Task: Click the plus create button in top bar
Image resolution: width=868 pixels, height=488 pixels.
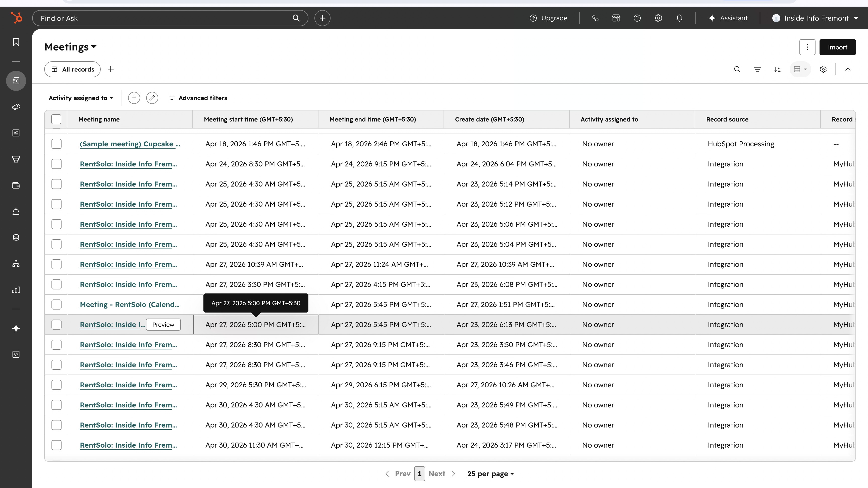Action: [x=322, y=18]
